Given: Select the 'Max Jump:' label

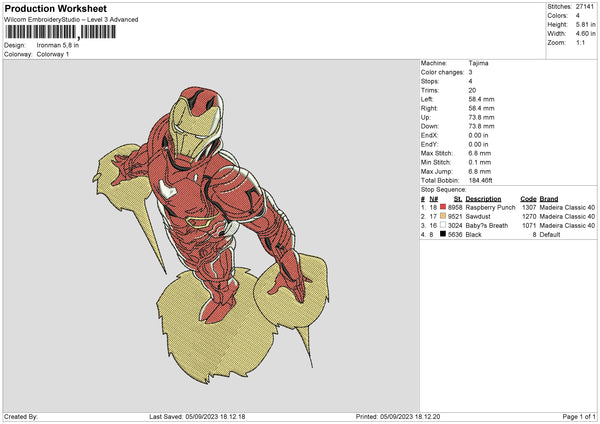Looking at the screenshot, I should pos(437,171).
